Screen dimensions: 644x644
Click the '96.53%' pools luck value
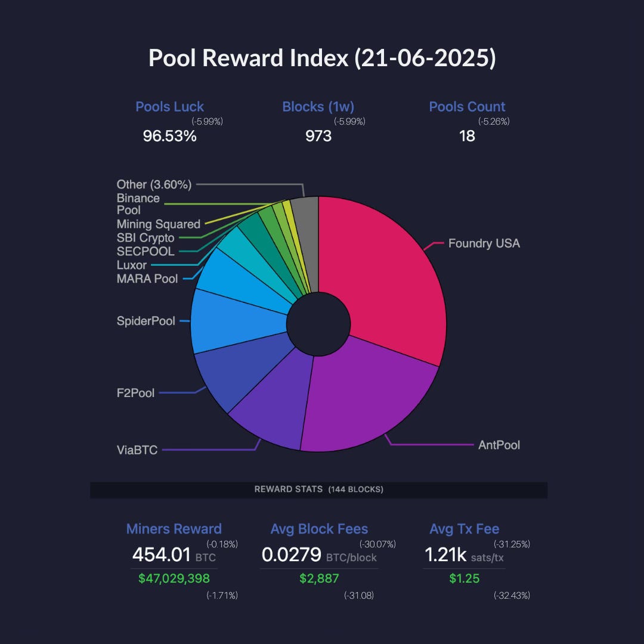tap(169, 136)
